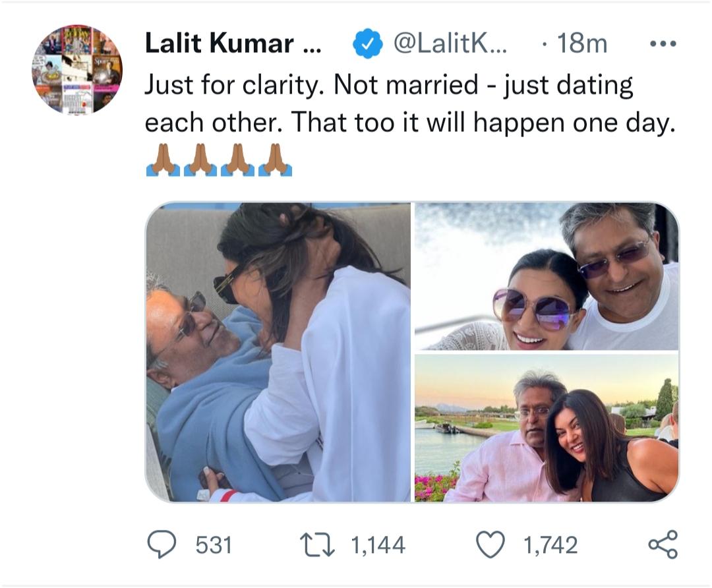The image size is (712, 588).
Task: Click the @LalitK handle link
Action: pos(450,44)
